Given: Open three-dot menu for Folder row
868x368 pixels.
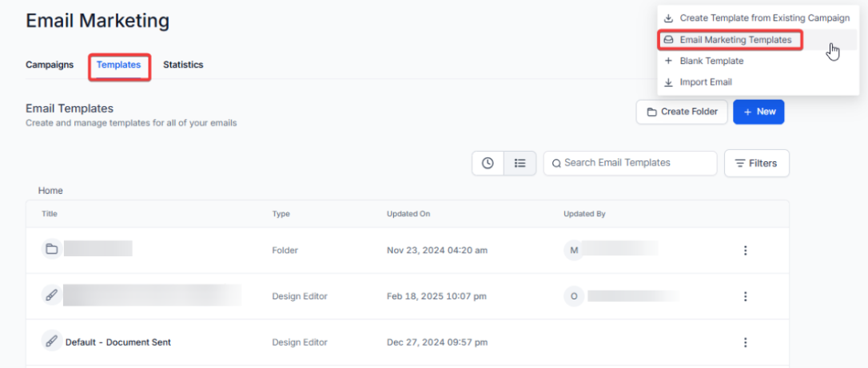Looking at the screenshot, I should pyautogui.click(x=745, y=251).
